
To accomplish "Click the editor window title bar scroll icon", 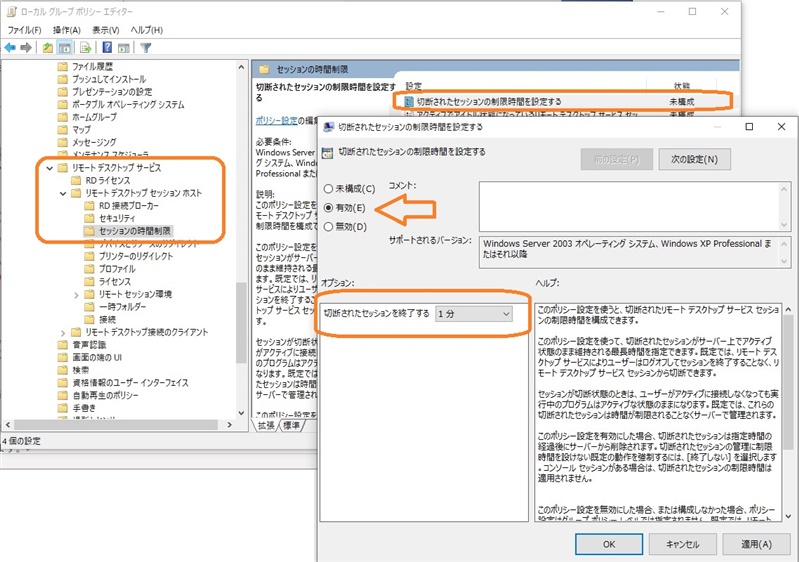I will click(11, 11).
